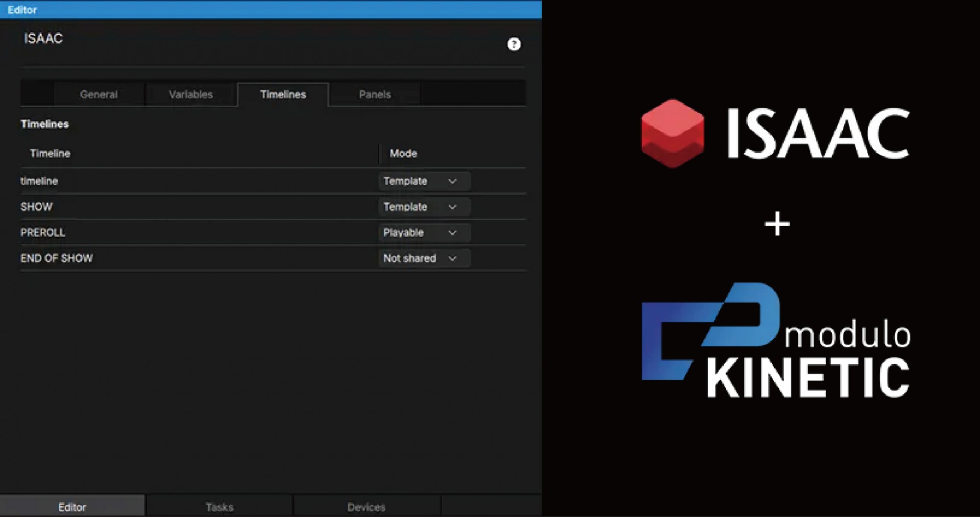Open the Variables tab

click(x=191, y=94)
